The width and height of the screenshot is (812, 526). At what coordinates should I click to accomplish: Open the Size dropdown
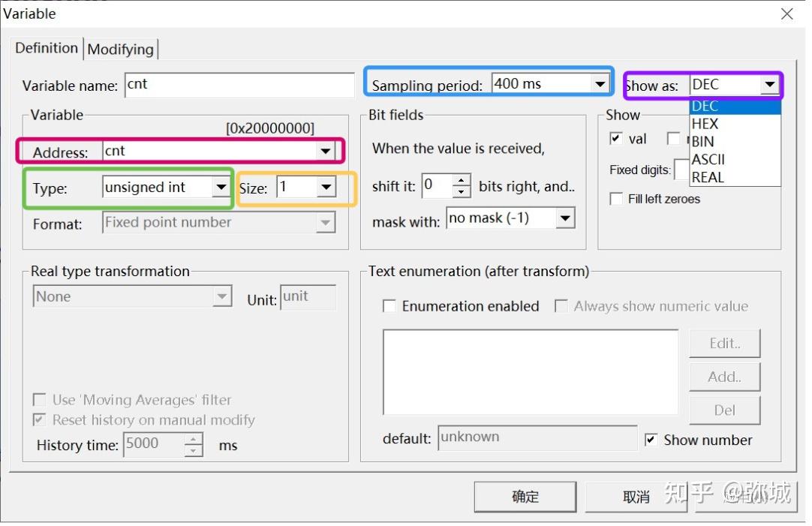[x=326, y=187]
